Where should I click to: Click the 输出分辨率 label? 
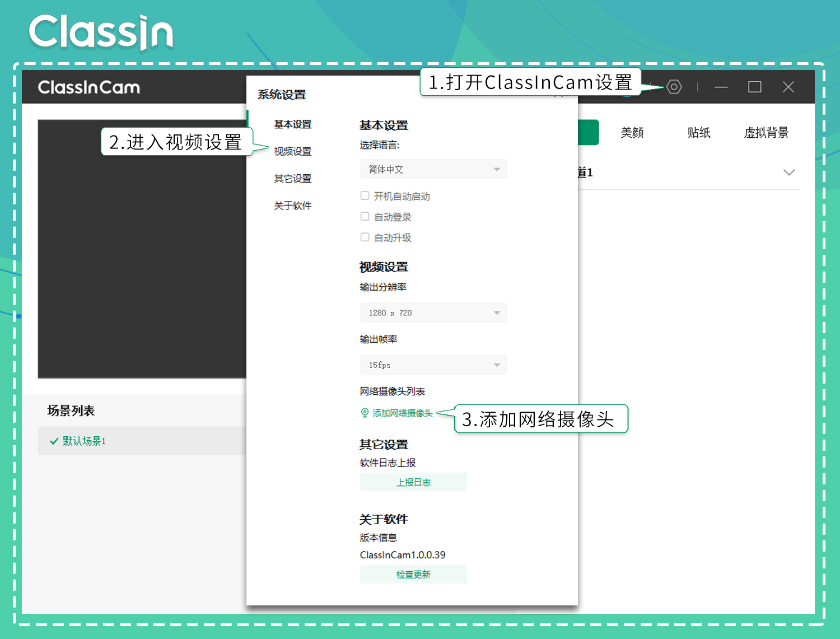(383, 287)
